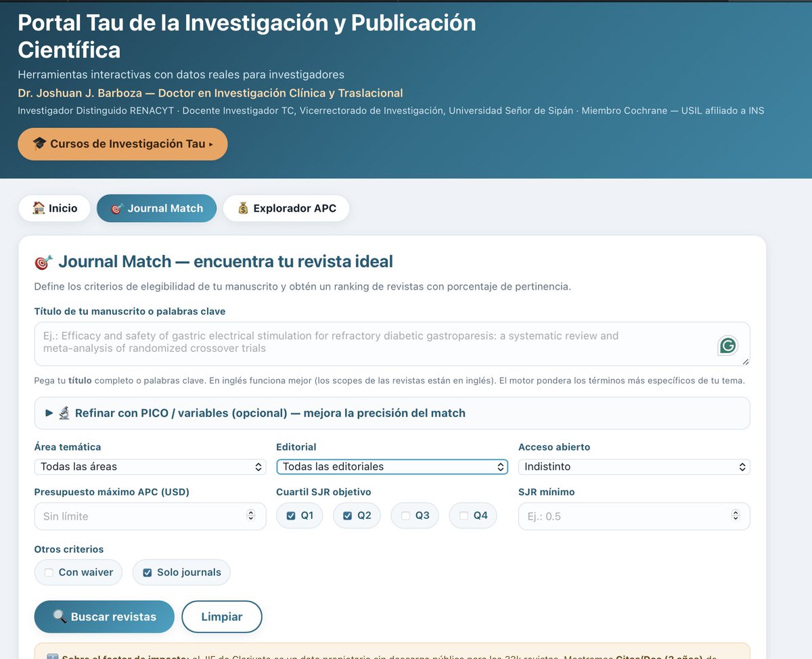Click the APC budget field's stepper arrows
This screenshot has width=812, height=659.
tap(251, 516)
